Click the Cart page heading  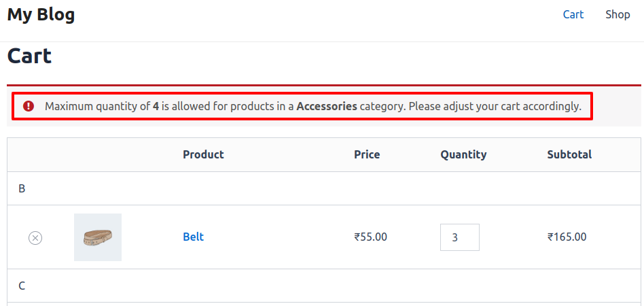(29, 56)
